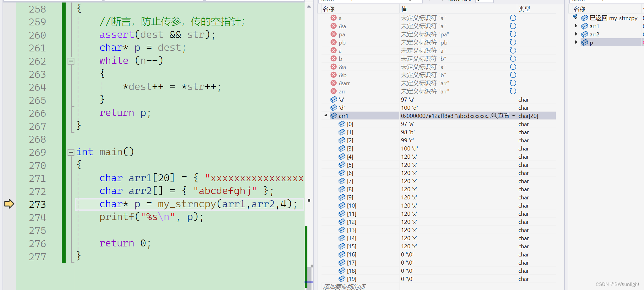Click on 'assert' keyword in line 260
Screen dimensions: 644x290
pos(117,34)
